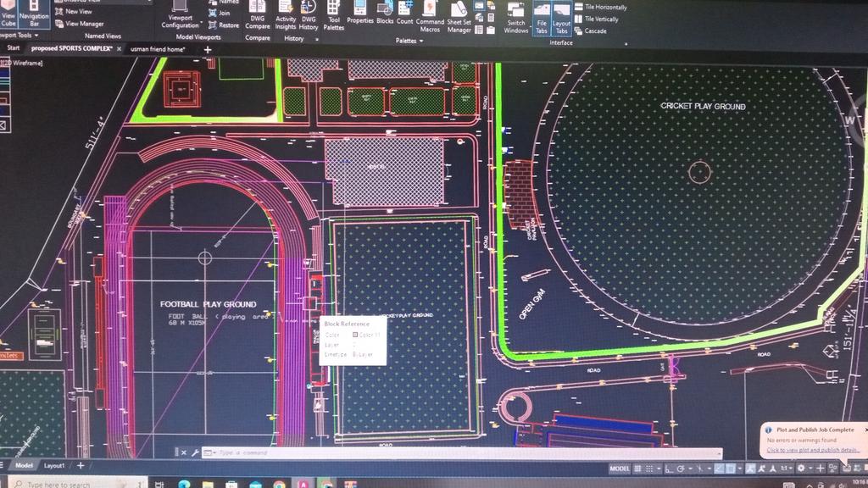Click Tile Vertically

[x=597, y=19]
